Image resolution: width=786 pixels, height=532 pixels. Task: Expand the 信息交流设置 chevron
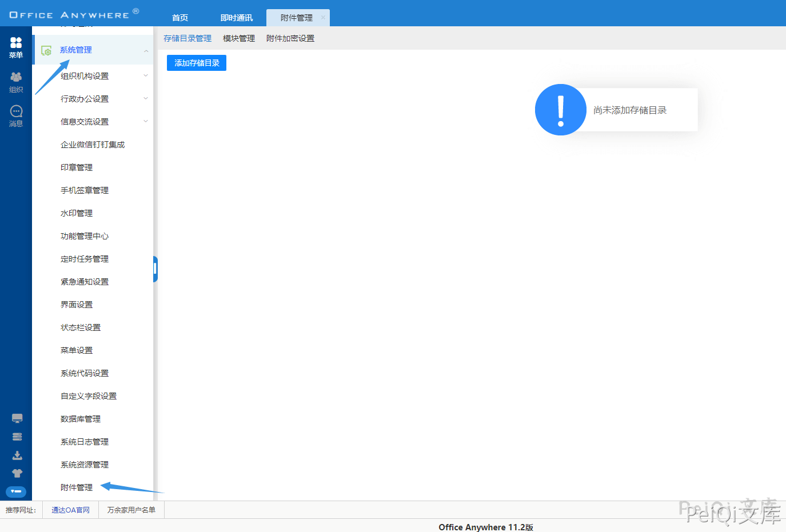click(146, 121)
